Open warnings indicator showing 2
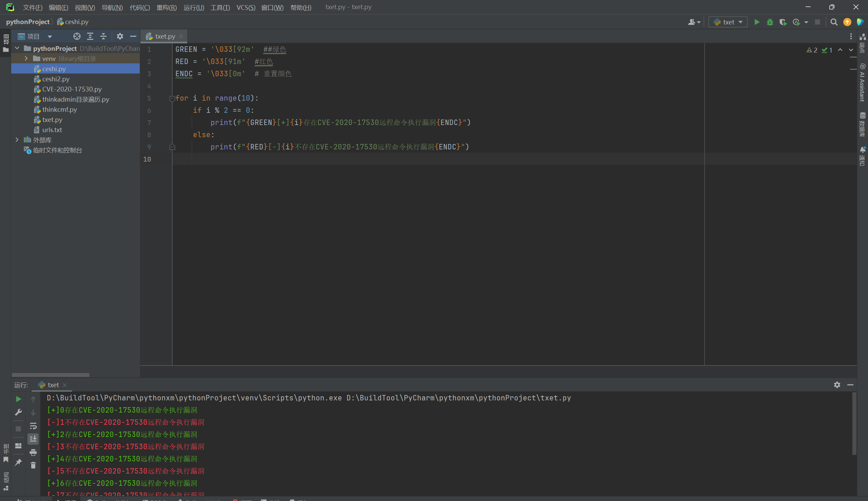Viewport: 868px width, 501px height. click(812, 50)
